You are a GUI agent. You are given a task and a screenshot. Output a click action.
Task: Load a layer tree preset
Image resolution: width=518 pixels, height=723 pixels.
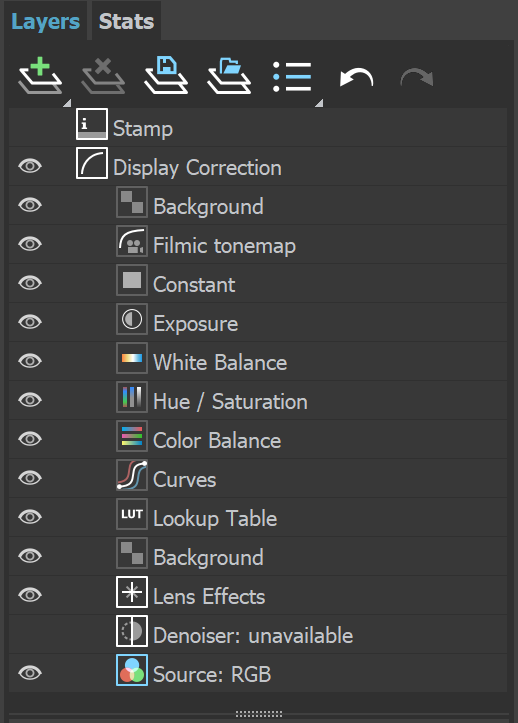point(229,76)
